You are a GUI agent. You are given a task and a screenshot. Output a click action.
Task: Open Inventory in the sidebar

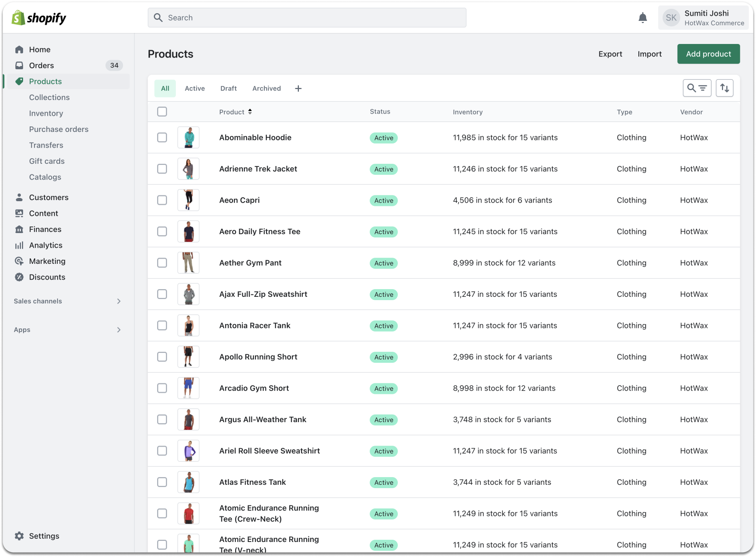(x=46, y=113)
